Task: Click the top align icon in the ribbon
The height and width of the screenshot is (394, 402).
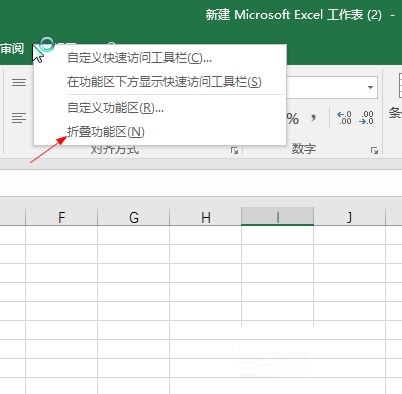Action: click(19, 82)
